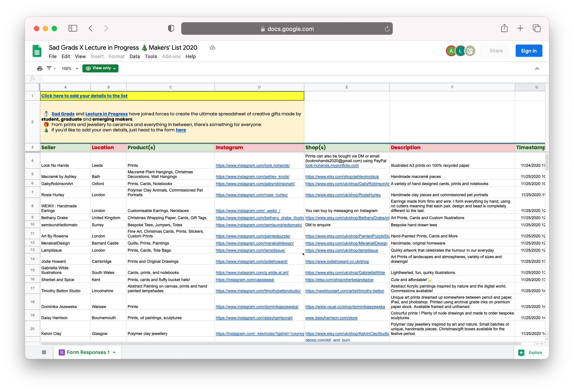Select the cell containing Kelvin Clay

tap(65, 329)
